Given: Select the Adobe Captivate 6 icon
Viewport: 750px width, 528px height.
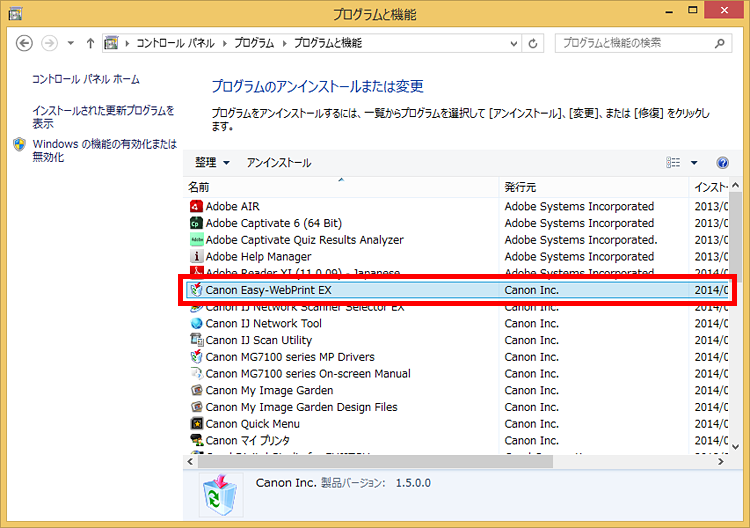Looking at the screenshot, I should point(196,224).
